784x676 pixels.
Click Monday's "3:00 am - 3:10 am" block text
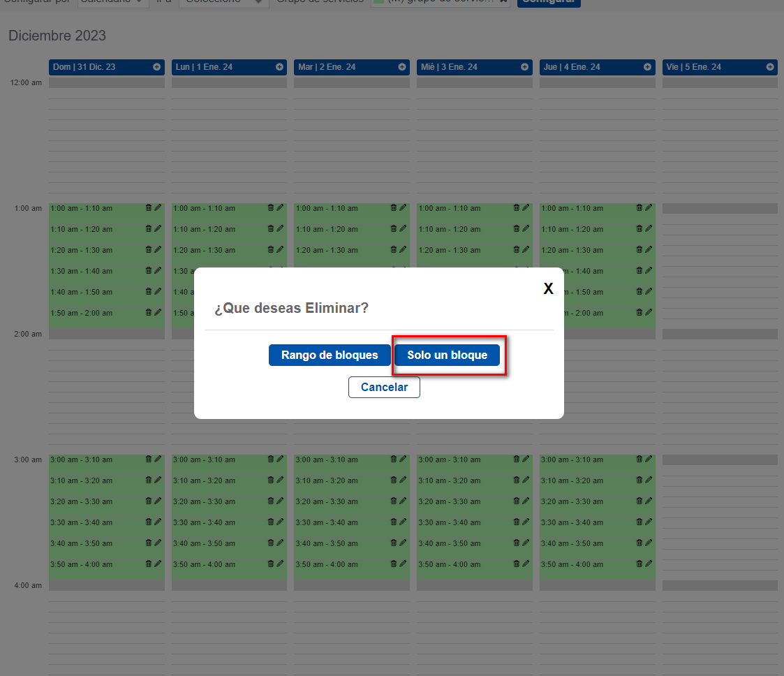[204, 460]
